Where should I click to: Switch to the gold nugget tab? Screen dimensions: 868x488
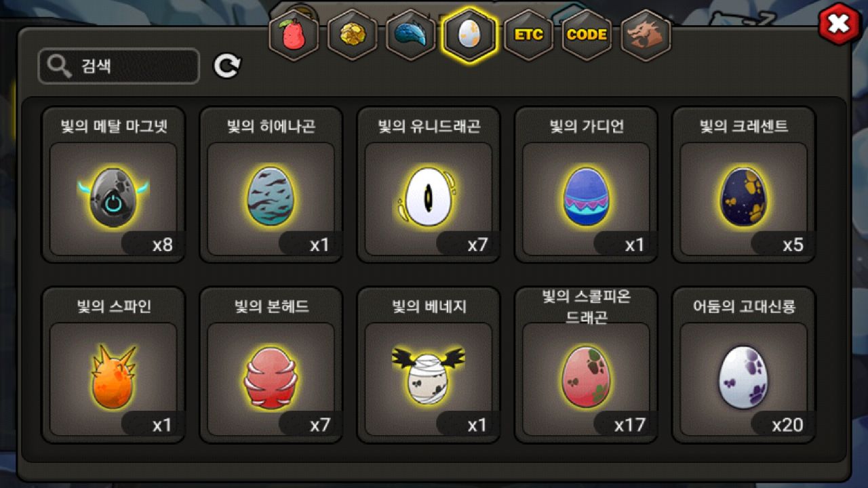click(x=352, y=35)
